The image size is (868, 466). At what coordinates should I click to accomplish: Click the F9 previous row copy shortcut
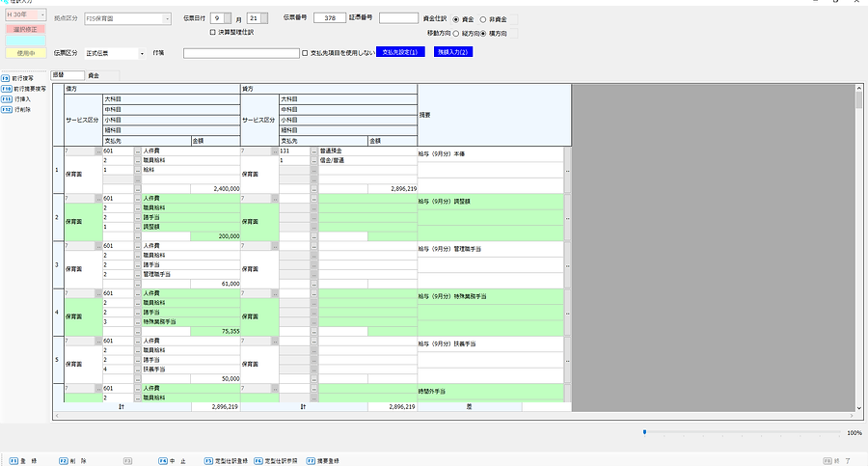17,79
